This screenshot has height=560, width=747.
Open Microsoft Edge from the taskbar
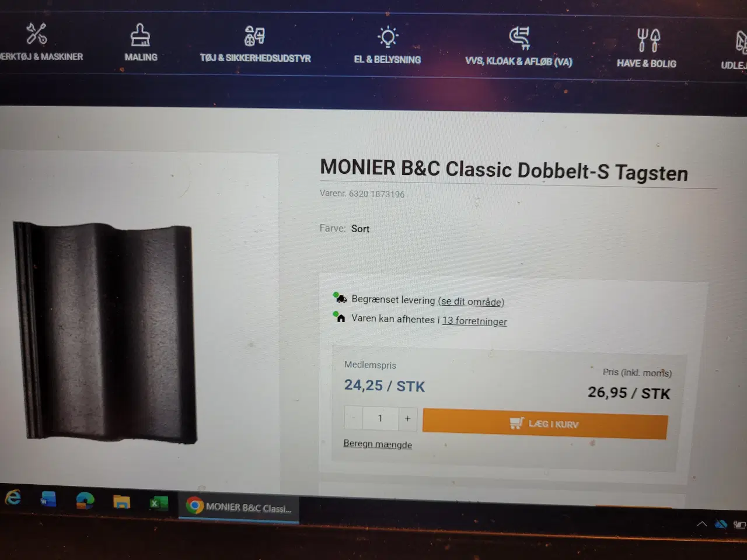[85, 501]
